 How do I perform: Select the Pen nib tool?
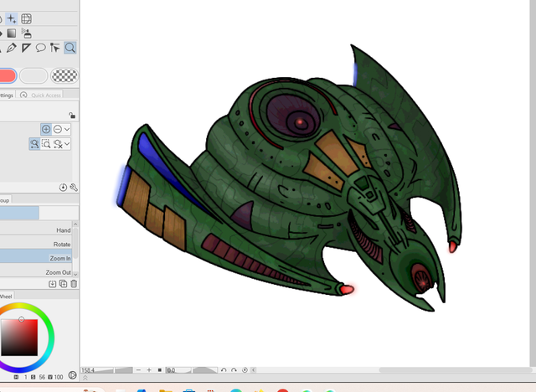pos(12,48)
